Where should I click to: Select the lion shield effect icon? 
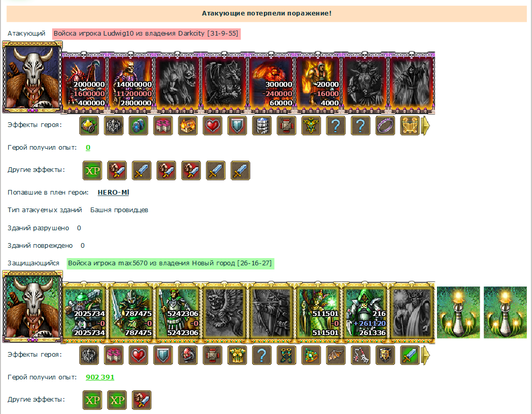click(385, 355)
